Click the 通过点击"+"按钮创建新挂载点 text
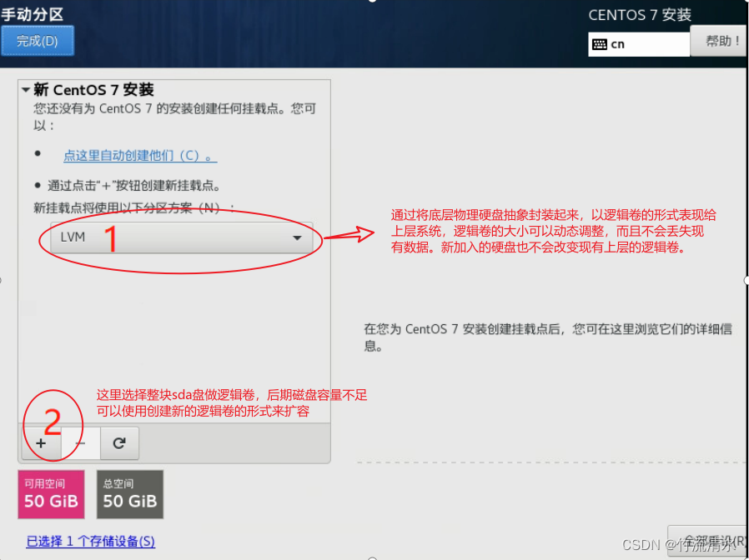 (x=133, y=186)
